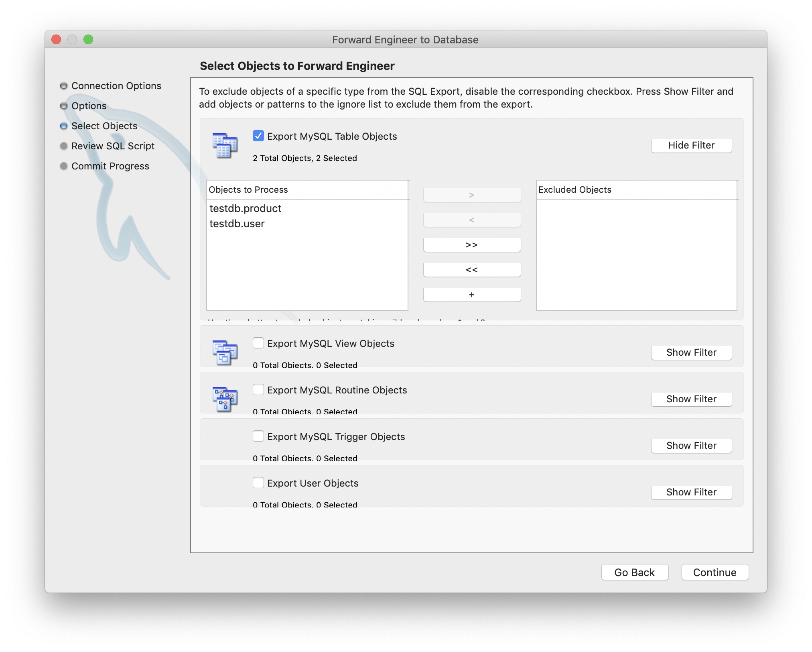Select testdb.user in Objects to Process
The height and width of the screenshot is (652, 812).
(307, 224)
